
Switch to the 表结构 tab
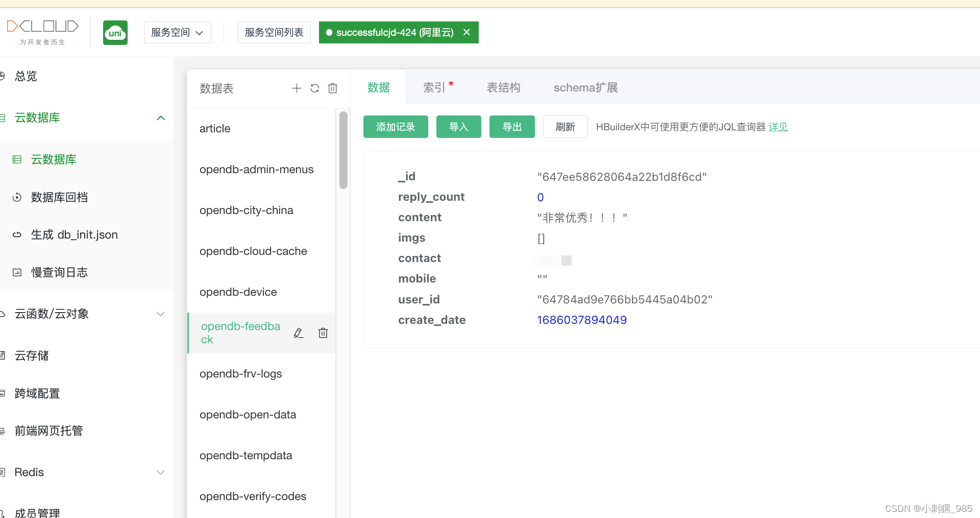pyautogui.click(x=503, y=87)
